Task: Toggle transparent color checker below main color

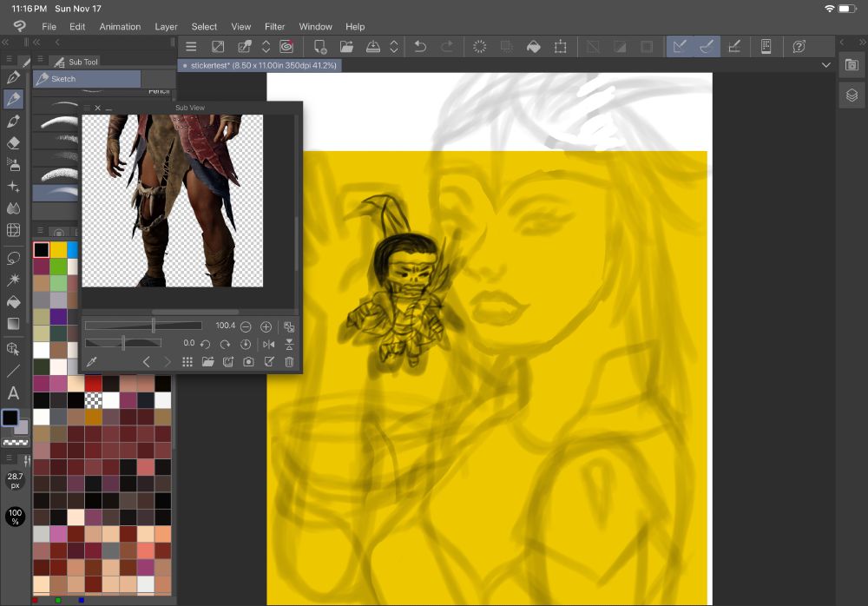Action: pyautogui.click(x=16, y=442)
